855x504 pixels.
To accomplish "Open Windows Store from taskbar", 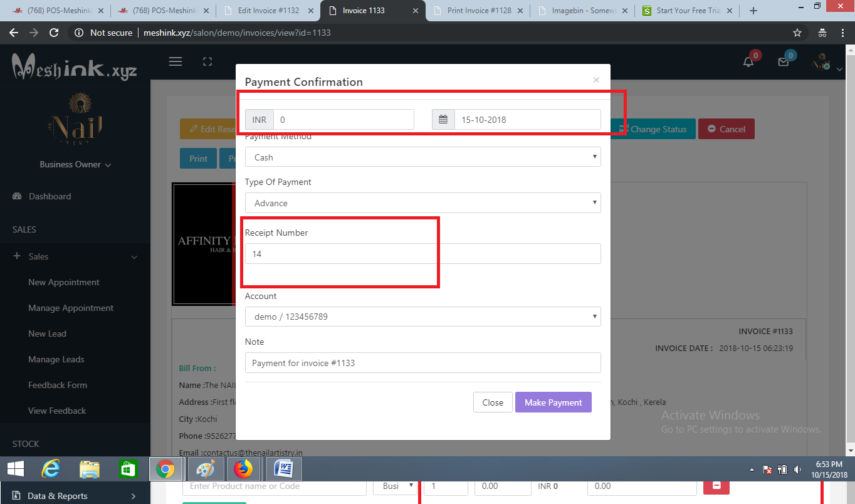I will point(128,469).
